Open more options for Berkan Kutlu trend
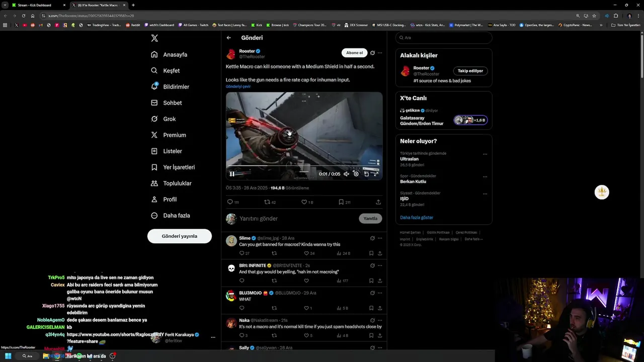This screenshot has height=362, width=644. click(x=485, y=177)
